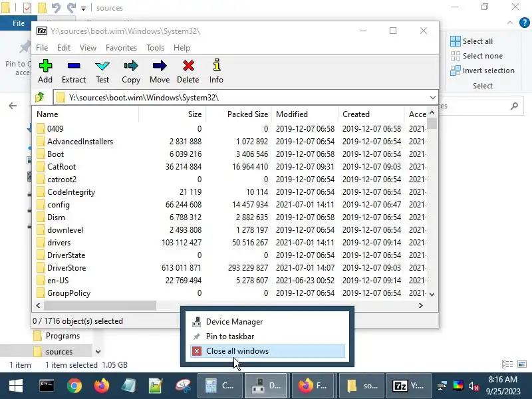Select the AdvancedInstallers folder
This screenshot has height=399, width=532.
tap(80, 142)
